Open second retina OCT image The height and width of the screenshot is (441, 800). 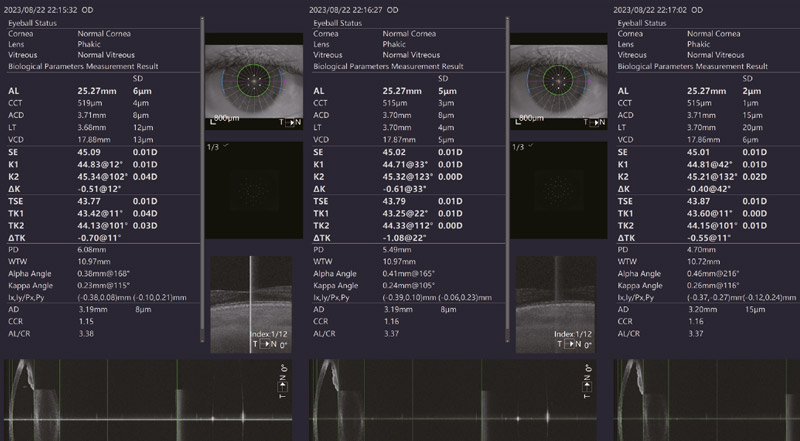(x=556, y=304)
